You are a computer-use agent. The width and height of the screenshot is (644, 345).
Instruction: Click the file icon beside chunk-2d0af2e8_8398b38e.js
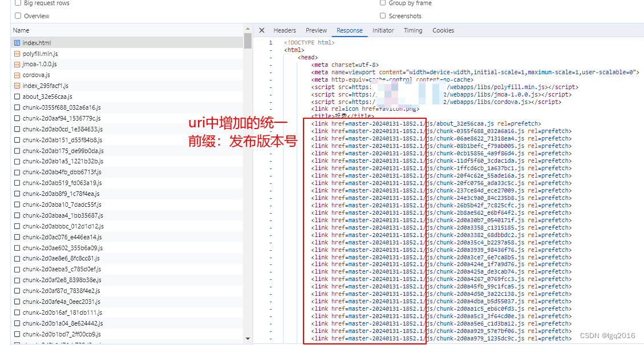17,280
